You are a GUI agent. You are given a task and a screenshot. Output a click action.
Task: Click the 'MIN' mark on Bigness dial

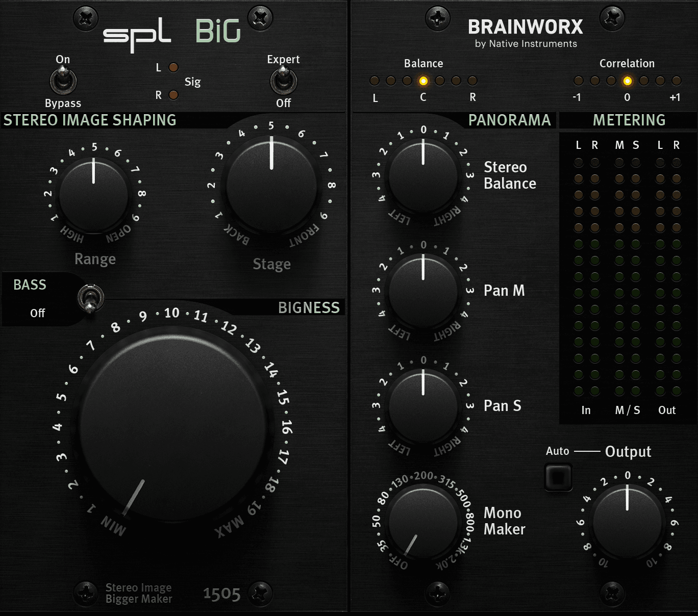point(113,526)
